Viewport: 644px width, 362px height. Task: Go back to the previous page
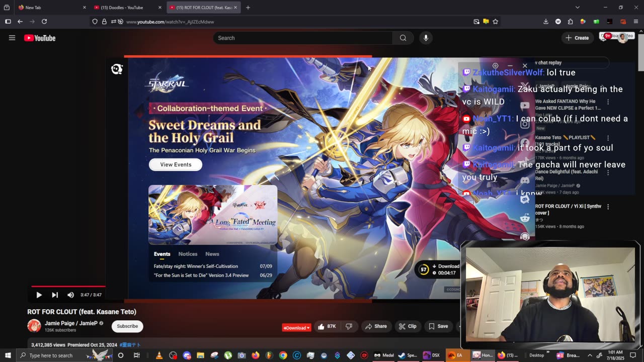pos(20,22)
